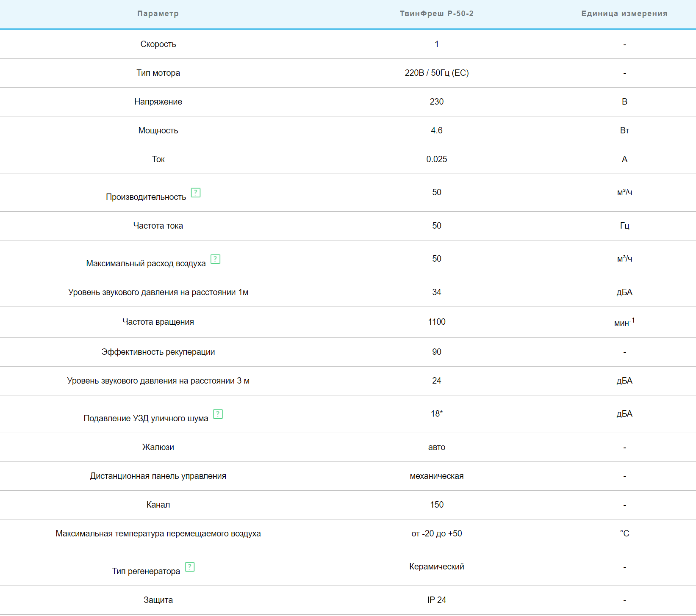Click the unit В in Напряжение row

click(624, 102)
